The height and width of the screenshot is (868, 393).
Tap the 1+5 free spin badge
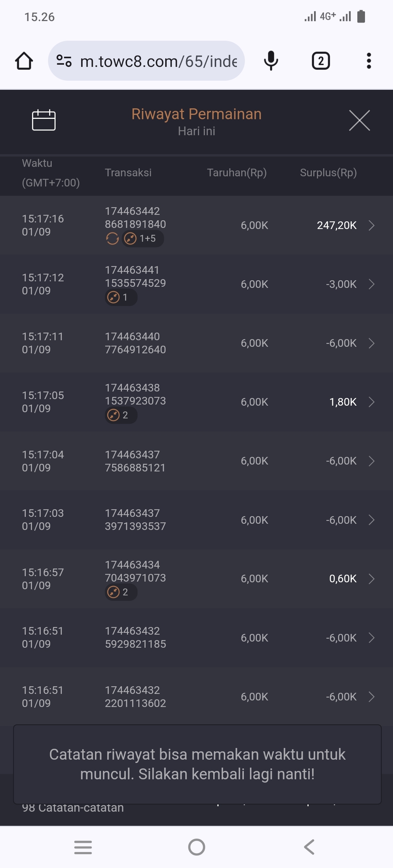pos(143,239)
